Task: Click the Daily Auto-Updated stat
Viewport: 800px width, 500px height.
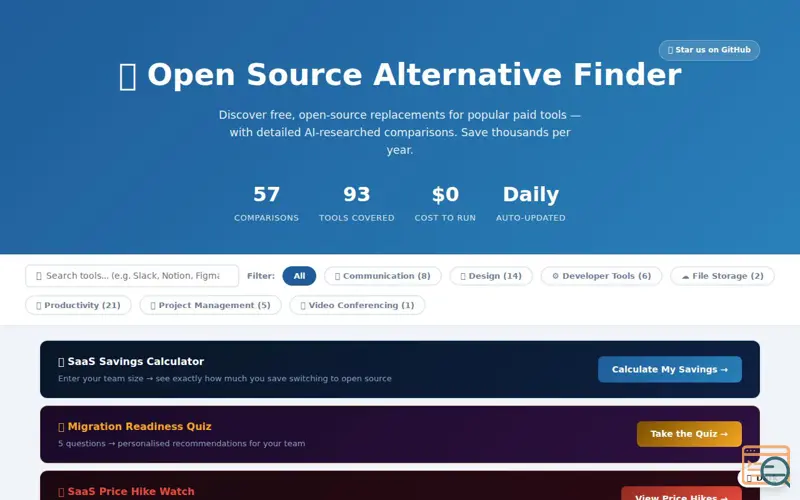Action: [x=531, y=204]
